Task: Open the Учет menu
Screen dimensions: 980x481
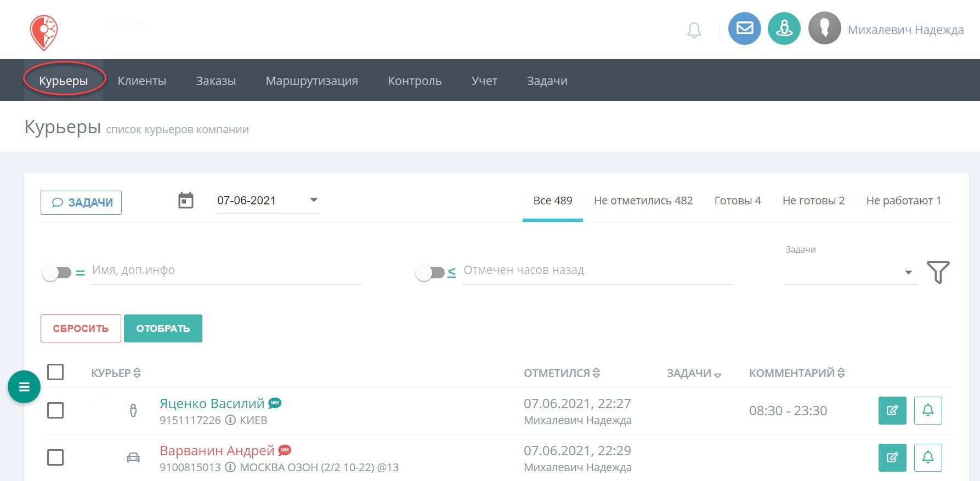Action: click(x=484, y=81)
